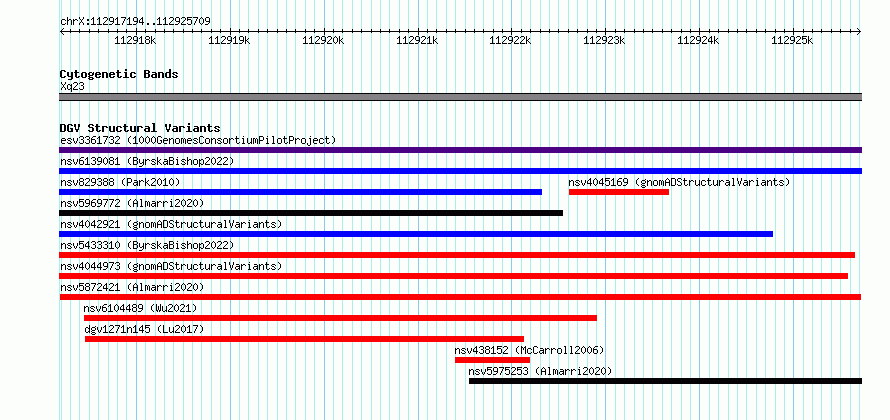The width and height of the screenshot is (890, 420).
Task: Select the nsv829388 blue bar
Action: (x=300, y=192)
